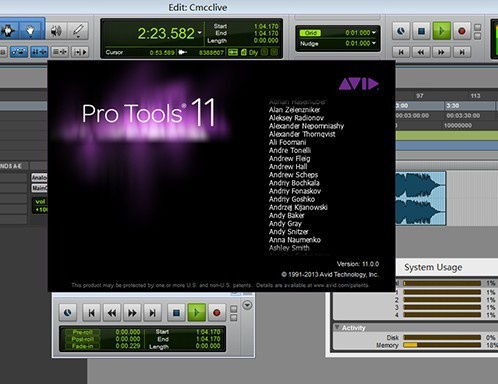Open the Nudge value dropdown
Screen dimensions: 498x384
point(374,43)
